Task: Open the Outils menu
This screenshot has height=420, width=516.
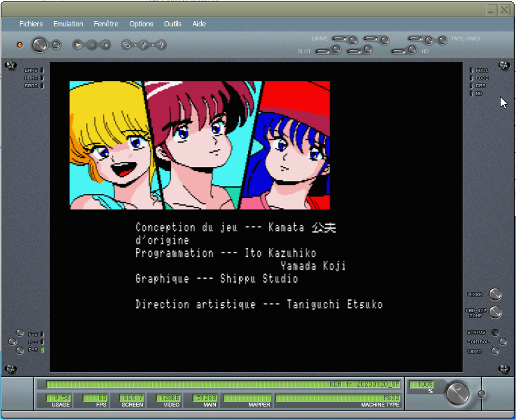Action: click(173, 24)
